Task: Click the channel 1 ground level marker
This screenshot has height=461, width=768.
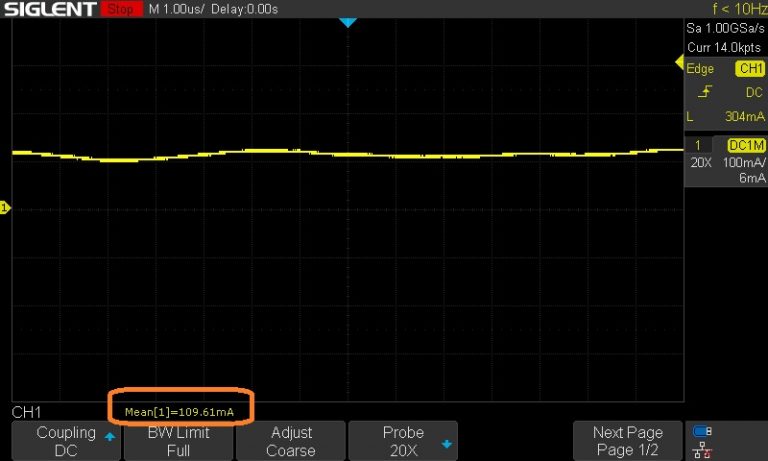Action: click(4, 208)
